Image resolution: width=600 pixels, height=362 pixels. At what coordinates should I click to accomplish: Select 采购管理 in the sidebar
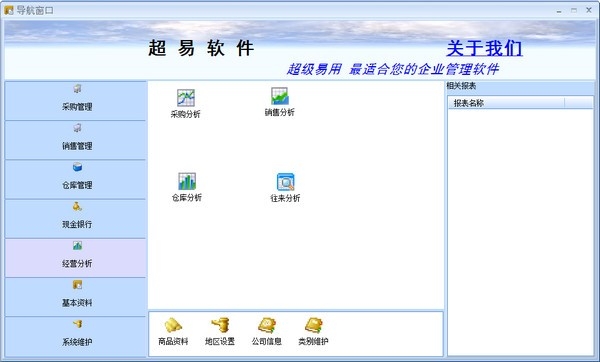[x=76, y=101]
